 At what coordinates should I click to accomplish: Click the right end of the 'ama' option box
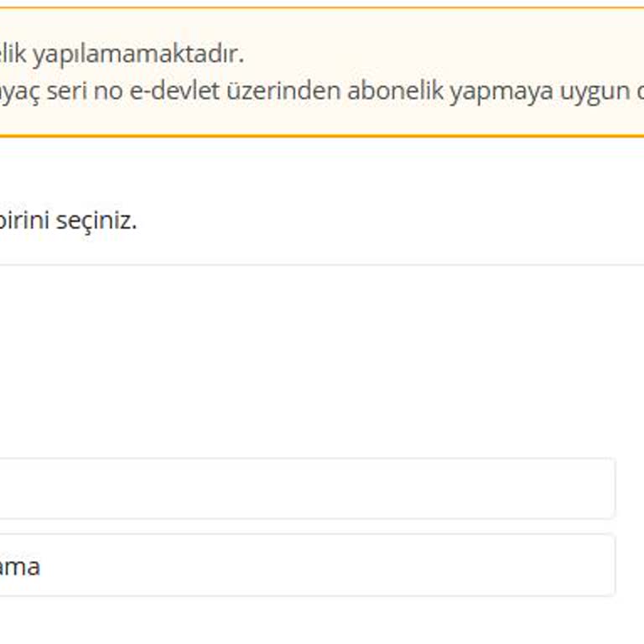pyautogui.click(x=600, y=565)
